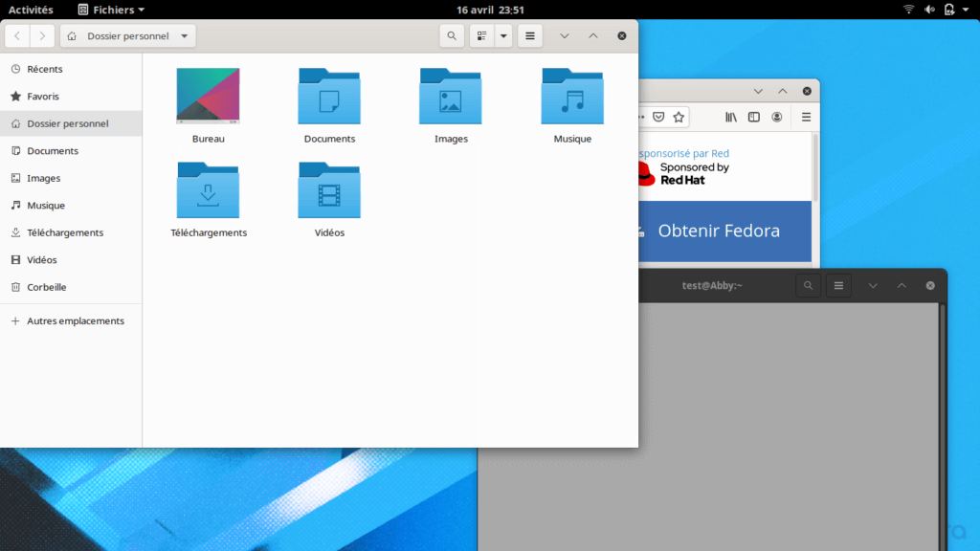Maximize the Files window
The width and height of the screenshot is (980, 551).
point(593,36)
